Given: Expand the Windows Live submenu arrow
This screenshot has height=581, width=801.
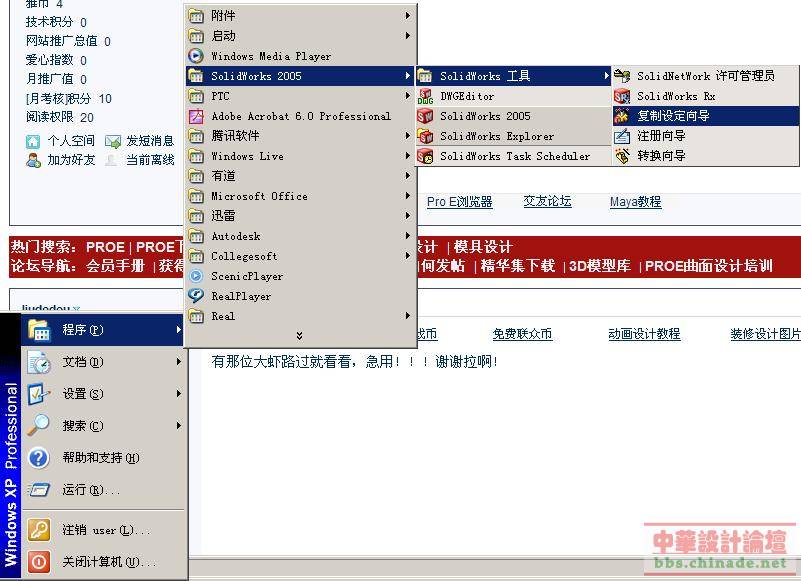Looking at the screenshot, I should coord(408,155).
